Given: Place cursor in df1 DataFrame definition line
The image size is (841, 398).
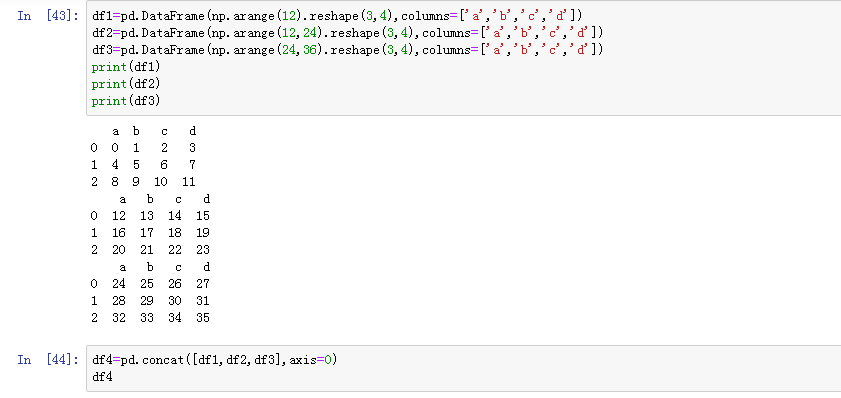Looking at the screenshot, I should (x=337, y=16).
